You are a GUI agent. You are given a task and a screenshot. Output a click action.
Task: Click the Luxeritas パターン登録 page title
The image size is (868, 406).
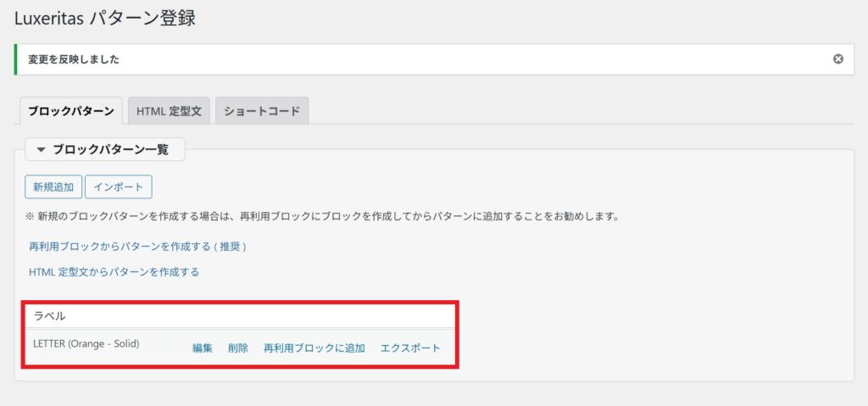(x=104, y=19)
